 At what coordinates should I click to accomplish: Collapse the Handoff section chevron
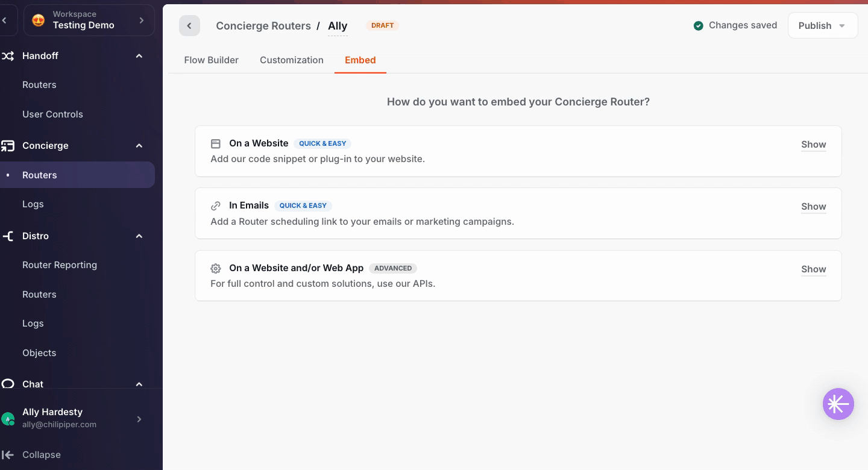139,56
